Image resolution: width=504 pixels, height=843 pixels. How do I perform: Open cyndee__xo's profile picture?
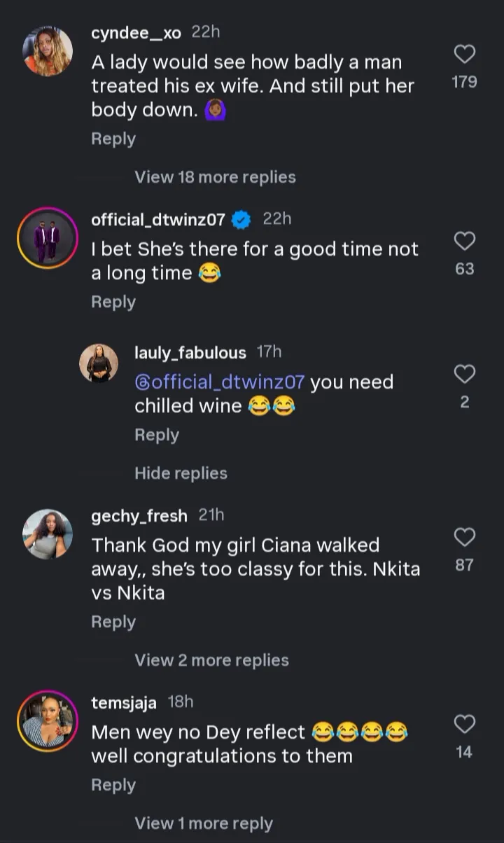[x=48, y=52]
